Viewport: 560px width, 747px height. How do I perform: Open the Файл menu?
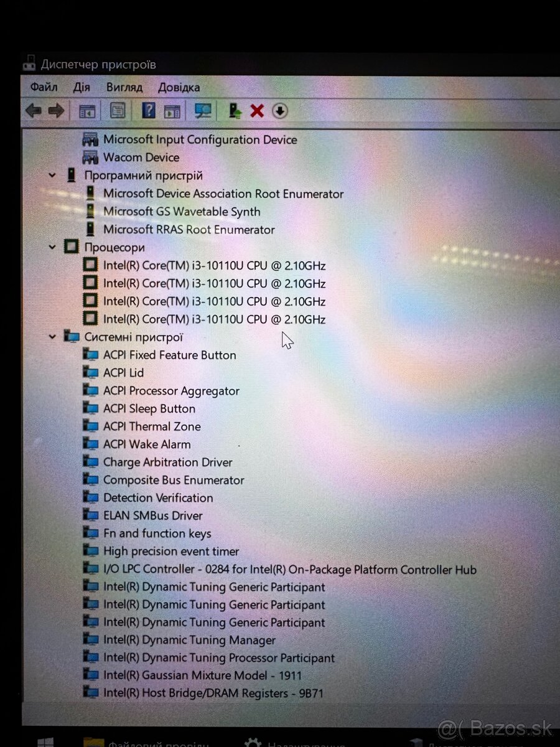click(44, 87)
